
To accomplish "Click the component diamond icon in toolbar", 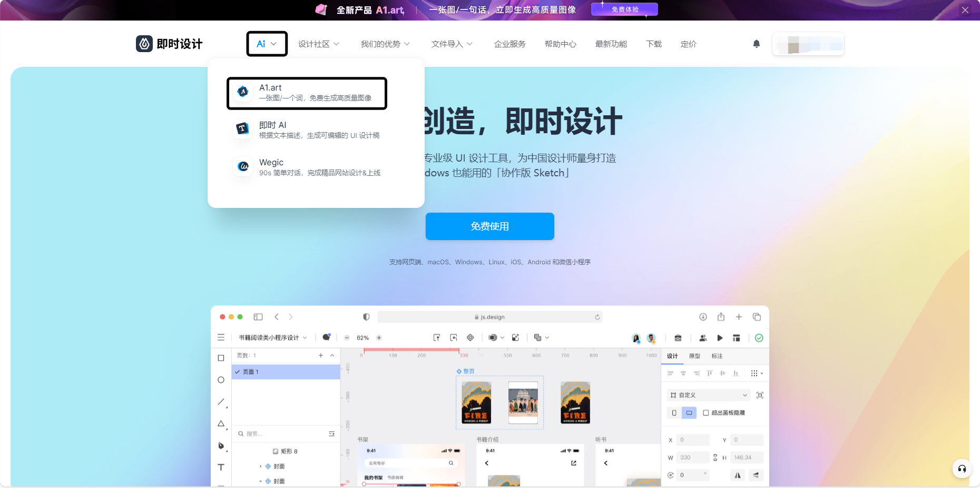I will point(471,337).
